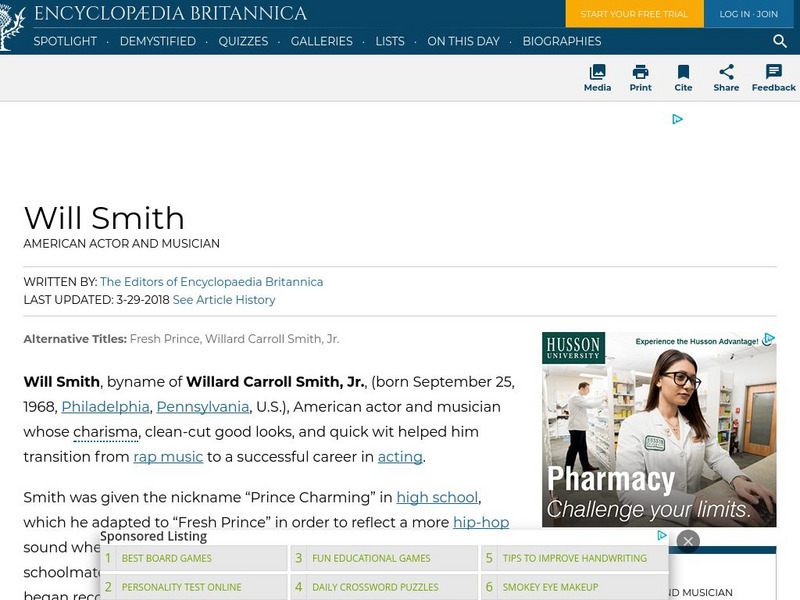Click the AdChoices icon in top banner
Screen dimensions: 800x600
677,119
